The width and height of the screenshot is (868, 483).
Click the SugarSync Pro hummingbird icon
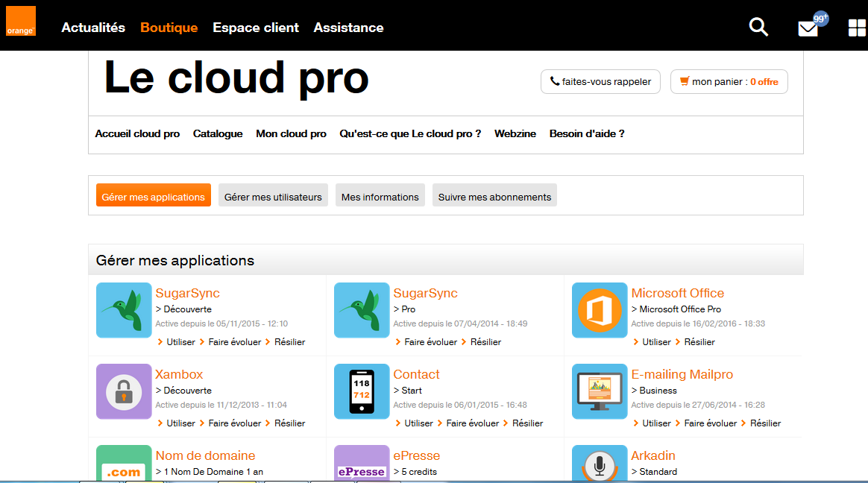point(362,310)
